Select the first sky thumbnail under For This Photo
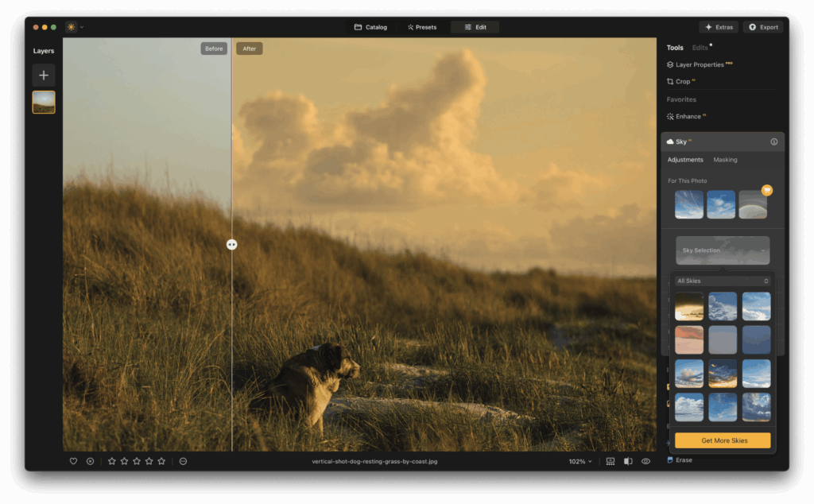 pyautogui.click(x=688, y=204)
